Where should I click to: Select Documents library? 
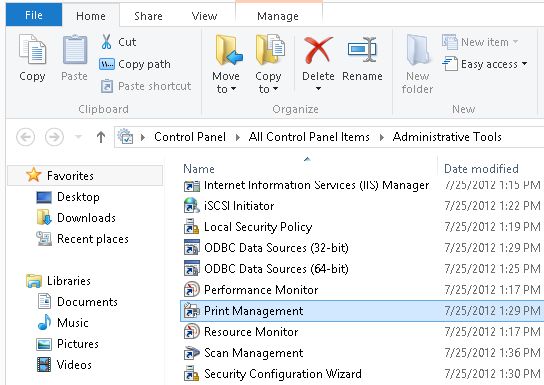click(x=87, y=301)
